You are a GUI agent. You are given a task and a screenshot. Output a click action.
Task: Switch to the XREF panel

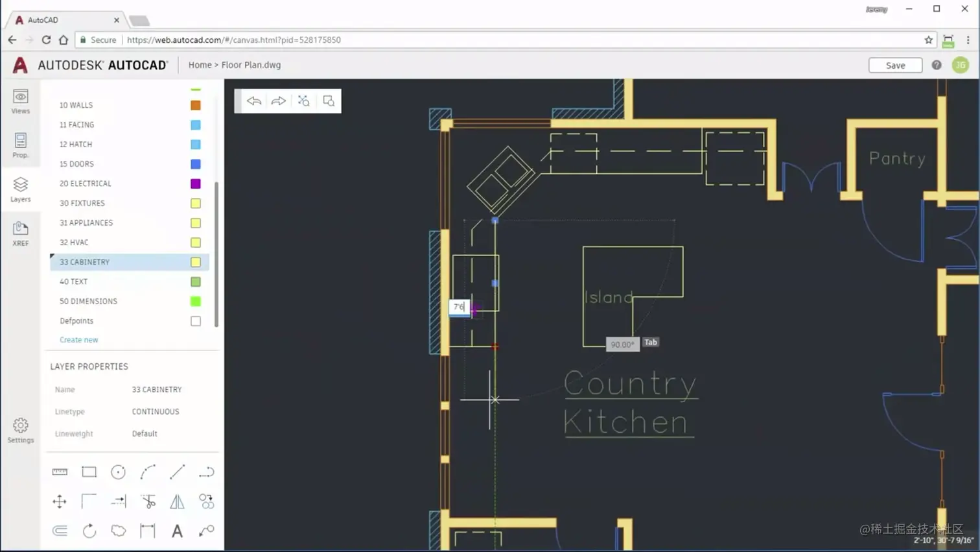coord(20,235)
